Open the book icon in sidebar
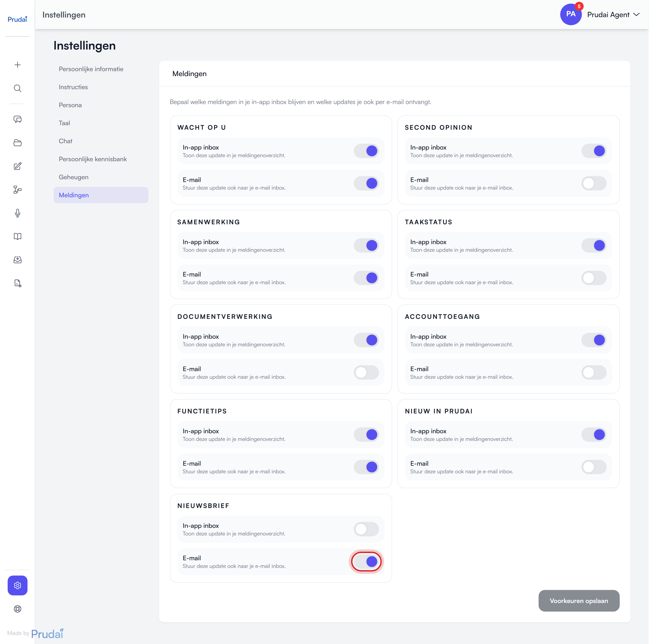Viewport: 649px width, 644px height. point(18,237)
